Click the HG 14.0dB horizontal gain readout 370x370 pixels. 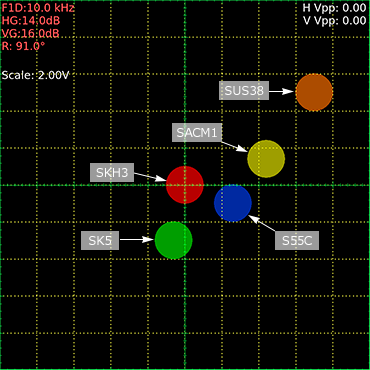(x=31, y=21)
